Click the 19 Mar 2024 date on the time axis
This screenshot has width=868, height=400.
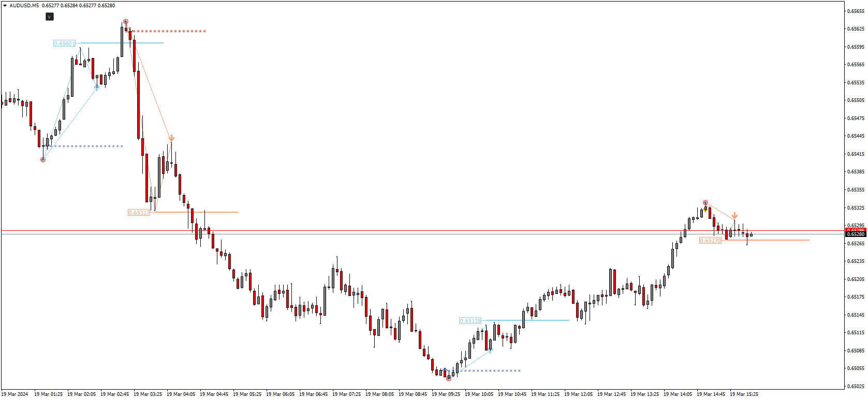[x=15, y=394]
